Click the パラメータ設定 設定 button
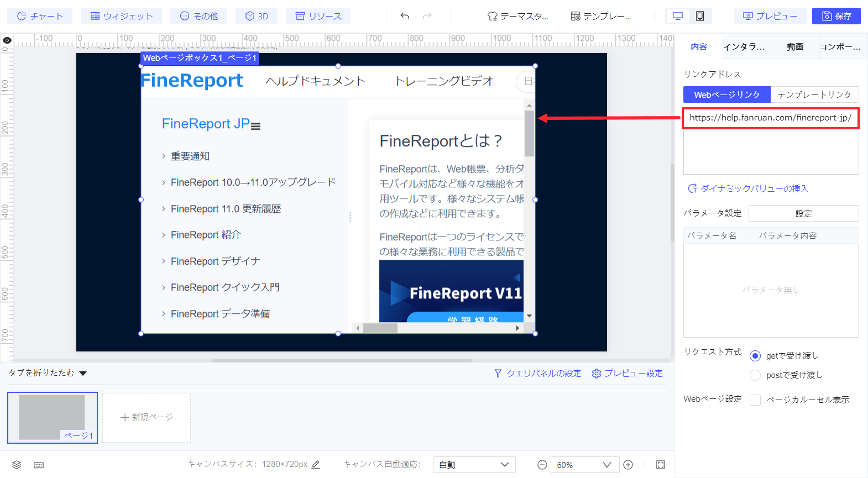Screen dimensions: 868x478 point(804,213)
